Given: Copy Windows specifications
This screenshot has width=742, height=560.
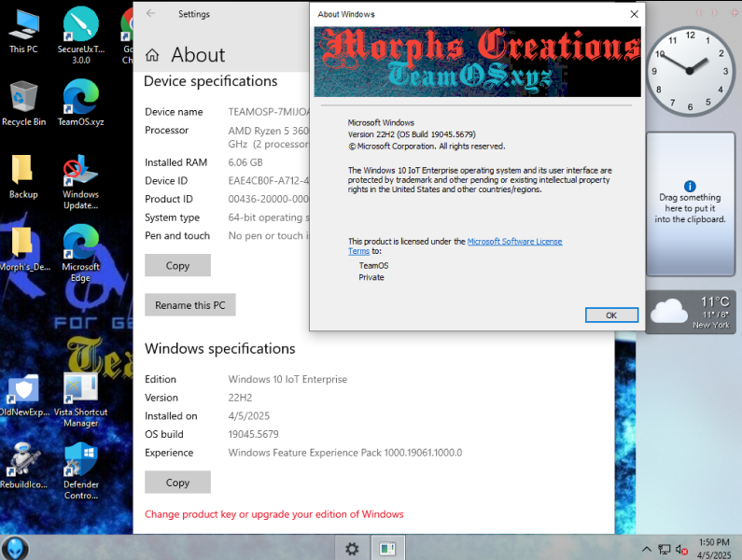Looking at the screenshot, I should [x=177, y=483].
